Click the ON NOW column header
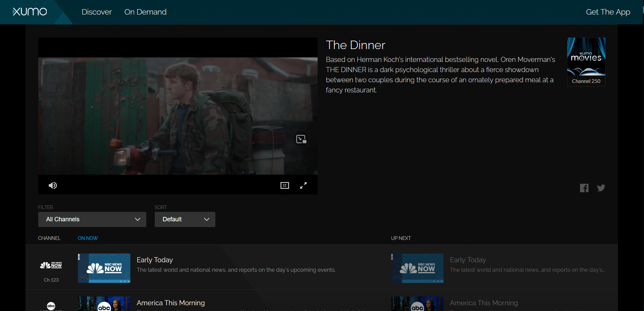The width and height of the screenshot is (644, 311). click(88, 238)
